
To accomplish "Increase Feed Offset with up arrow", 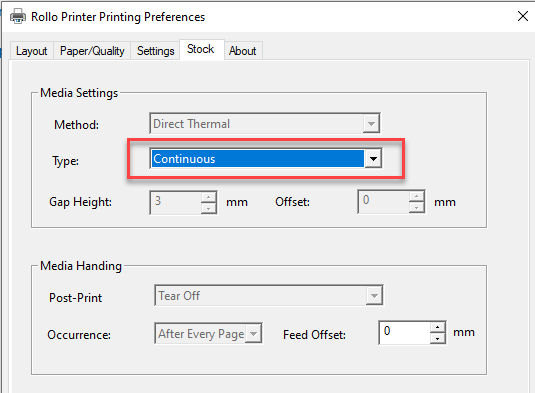I will [437, 328].
